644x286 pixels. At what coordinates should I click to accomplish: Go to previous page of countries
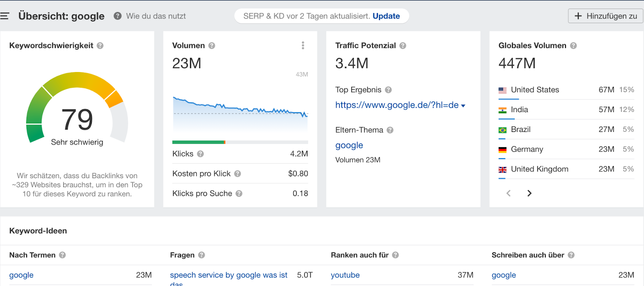pos(508,193)
